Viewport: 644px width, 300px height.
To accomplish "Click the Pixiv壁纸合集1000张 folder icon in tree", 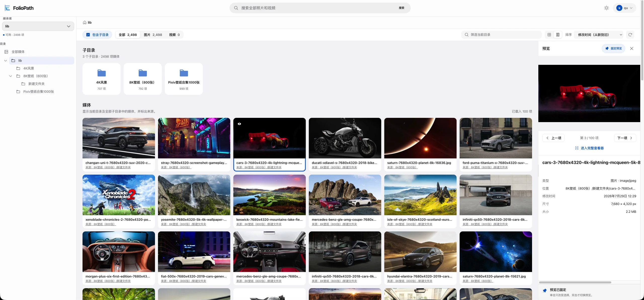I will click(x=18, y=92).
